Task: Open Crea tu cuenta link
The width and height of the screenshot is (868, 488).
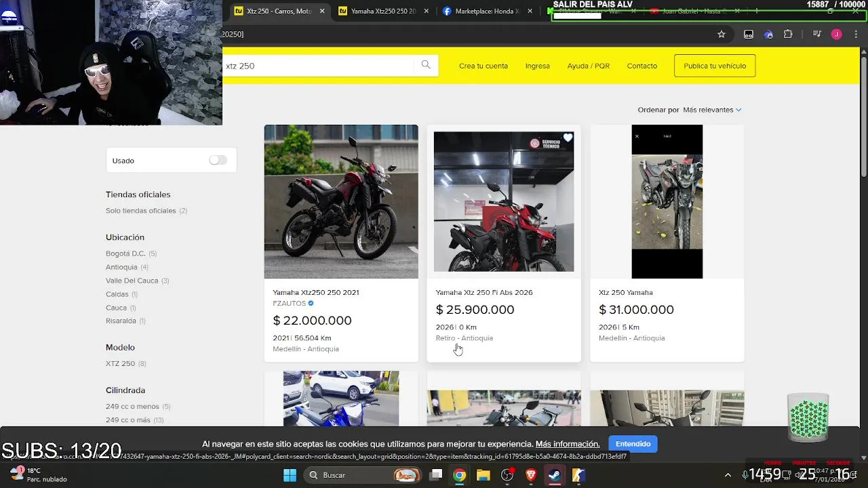Action: (484, 66)
